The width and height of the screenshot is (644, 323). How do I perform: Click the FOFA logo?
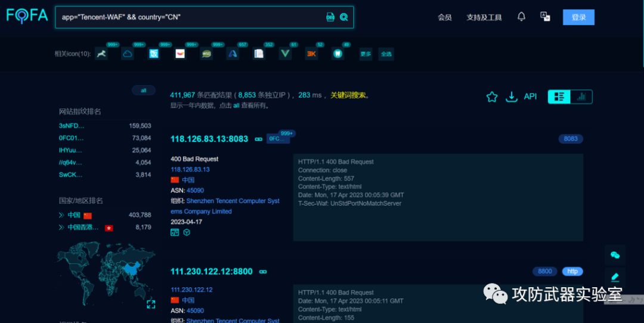pyautogui.click(x=27, y=15)
